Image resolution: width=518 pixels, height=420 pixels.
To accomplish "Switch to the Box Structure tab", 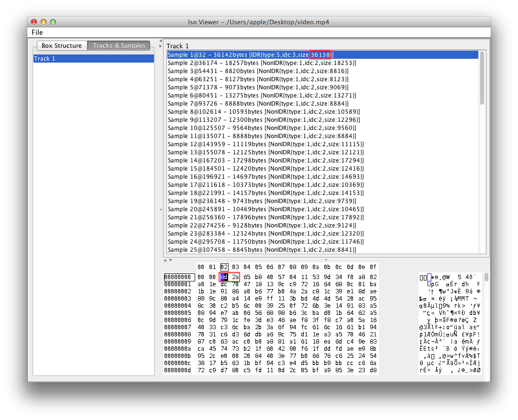I will (62, 45).
